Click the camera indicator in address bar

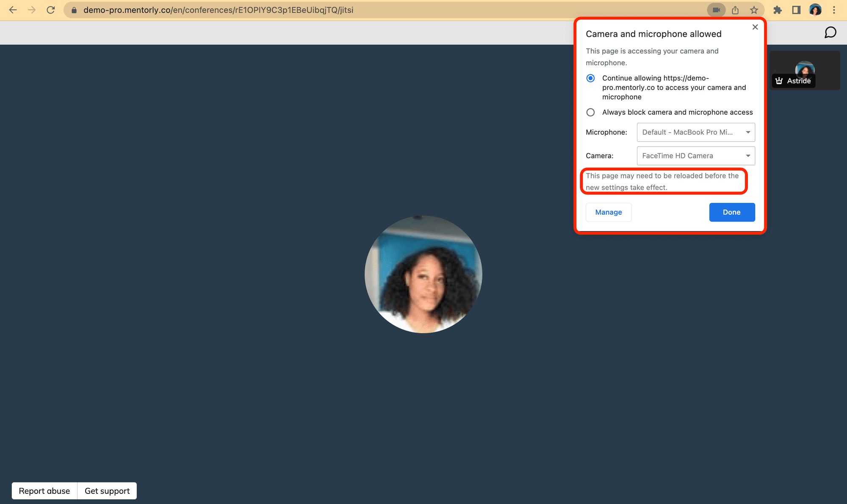716,10
